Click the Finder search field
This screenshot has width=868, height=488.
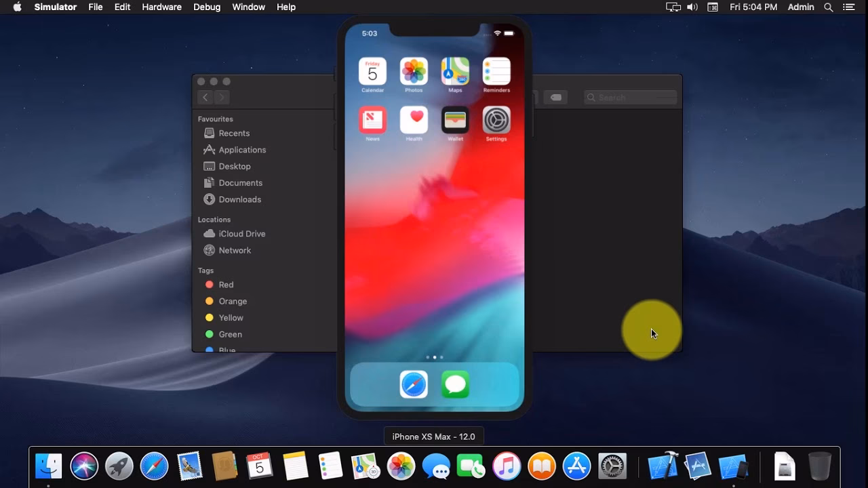[x=629, y=97]
